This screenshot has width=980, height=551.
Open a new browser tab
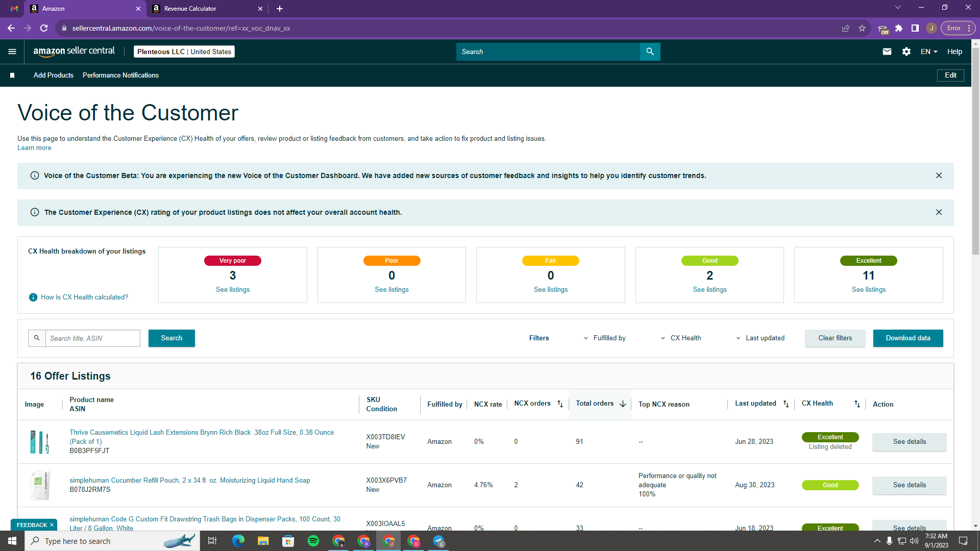coord(280,9)
